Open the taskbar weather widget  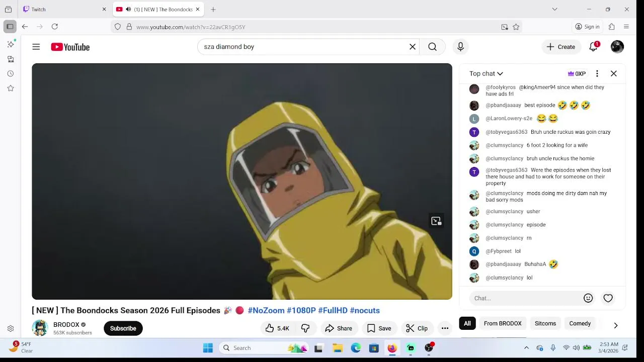pyautogui.click(x=21, y=347)
